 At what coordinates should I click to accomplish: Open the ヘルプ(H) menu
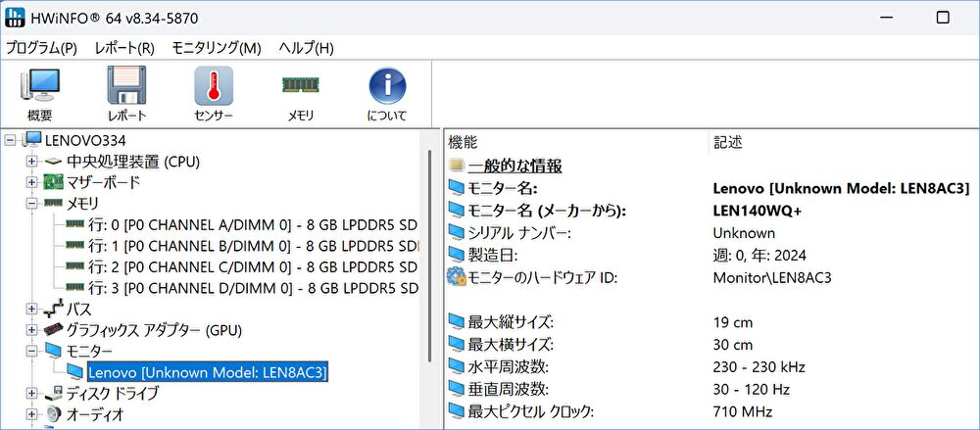[x=306, y=48]
